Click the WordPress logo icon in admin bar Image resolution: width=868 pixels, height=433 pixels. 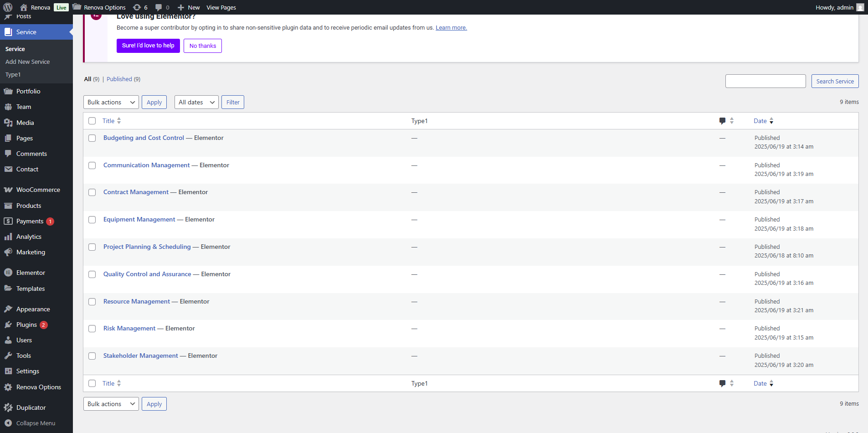tap(8, 7)
